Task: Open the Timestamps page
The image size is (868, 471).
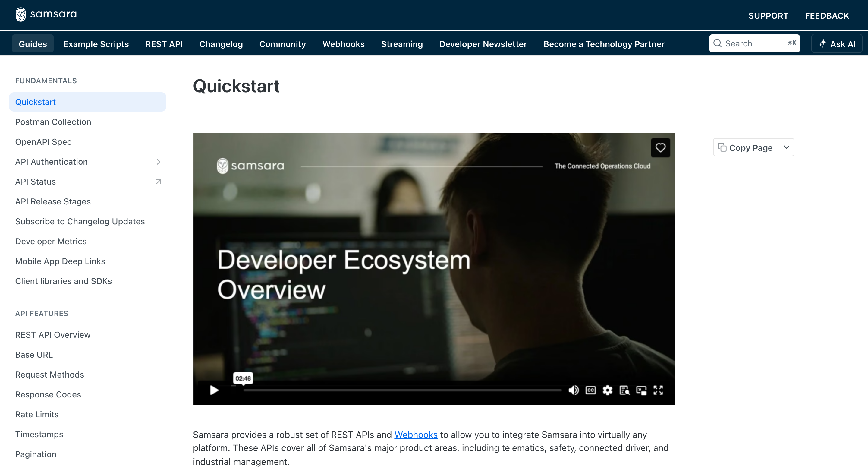Action: [x=88, y=434]
